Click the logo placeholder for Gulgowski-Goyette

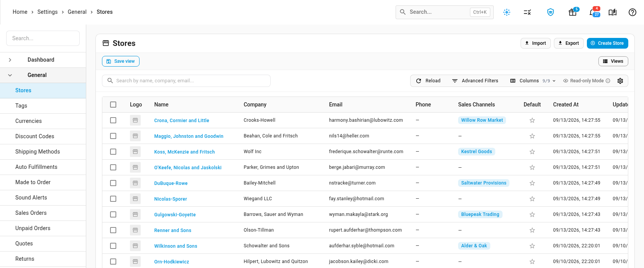135,214
